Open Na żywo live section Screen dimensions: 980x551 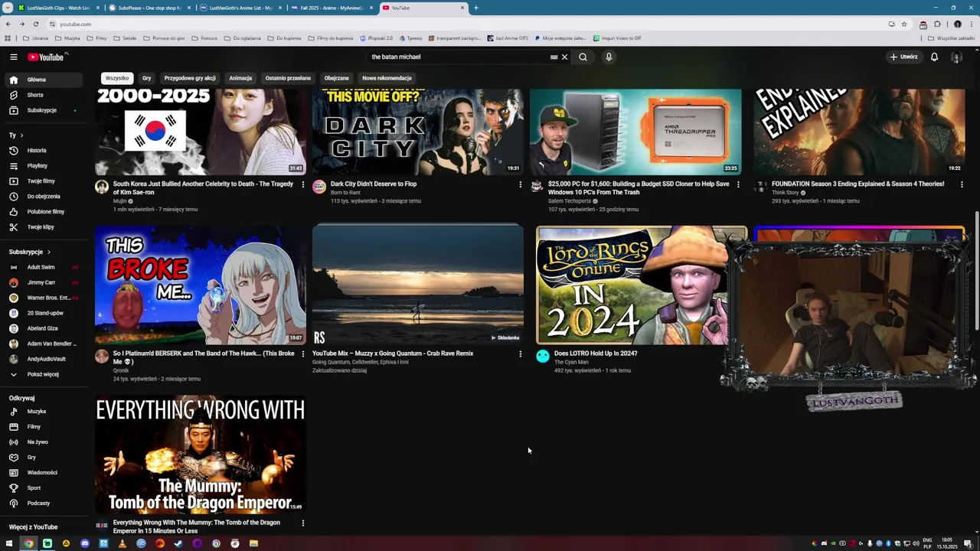pos(44,442)
